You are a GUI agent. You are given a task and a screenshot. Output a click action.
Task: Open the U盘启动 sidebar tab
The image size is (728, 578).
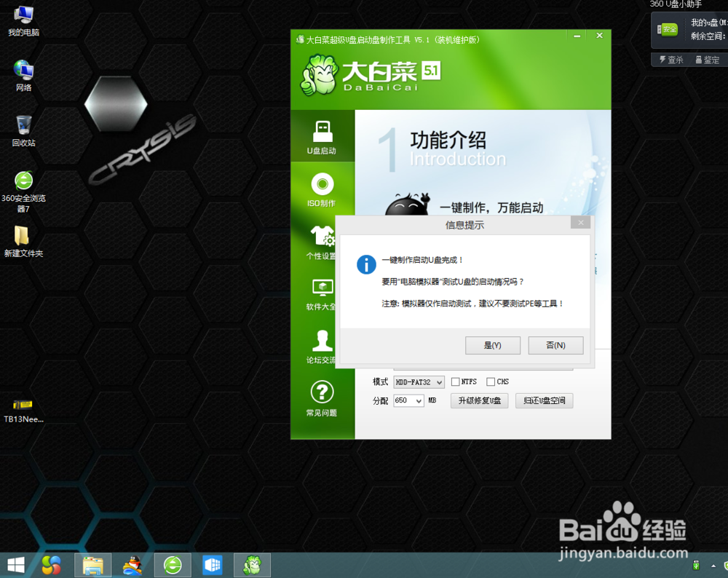point(323,136)
